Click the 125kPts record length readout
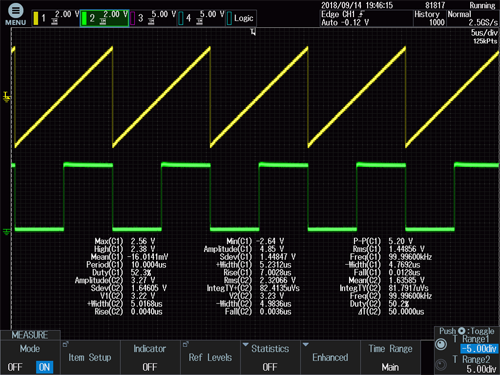The width and height of the screenshot is (500, 375). (x=485, y=41)
